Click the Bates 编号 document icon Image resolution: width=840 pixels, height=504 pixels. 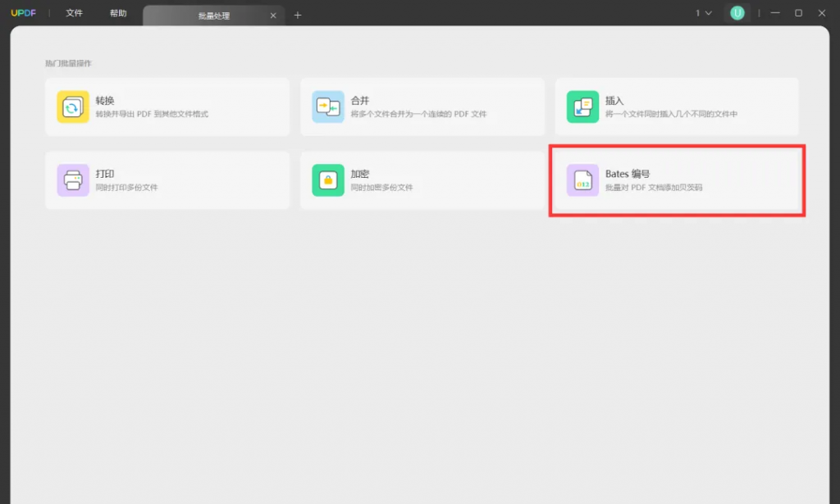click(583, 180)
